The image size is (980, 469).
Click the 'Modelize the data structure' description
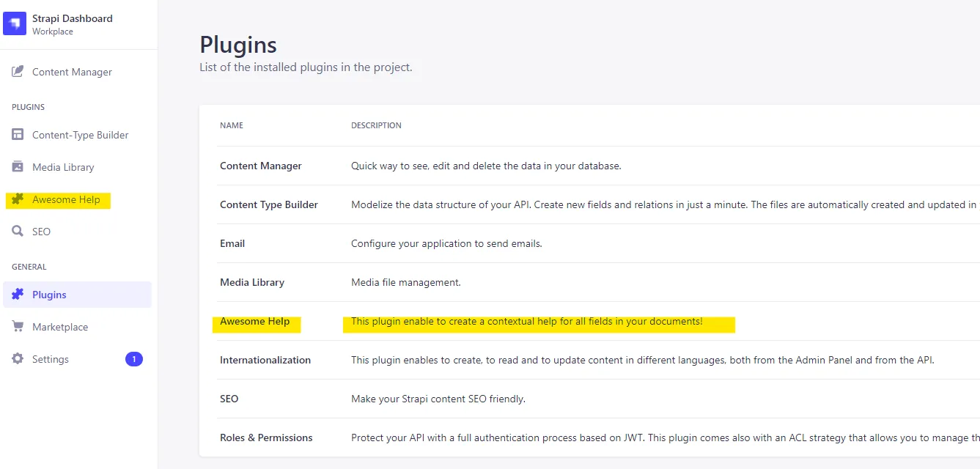(666, 204)
